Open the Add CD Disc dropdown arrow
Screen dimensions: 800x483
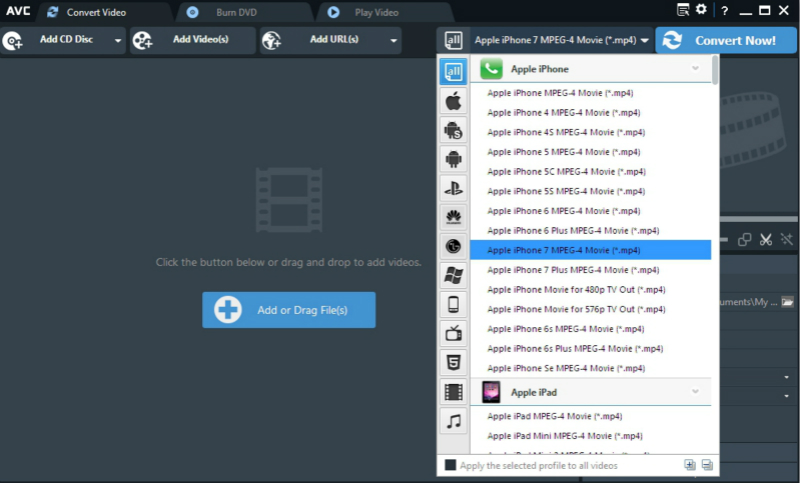point(118,40)
